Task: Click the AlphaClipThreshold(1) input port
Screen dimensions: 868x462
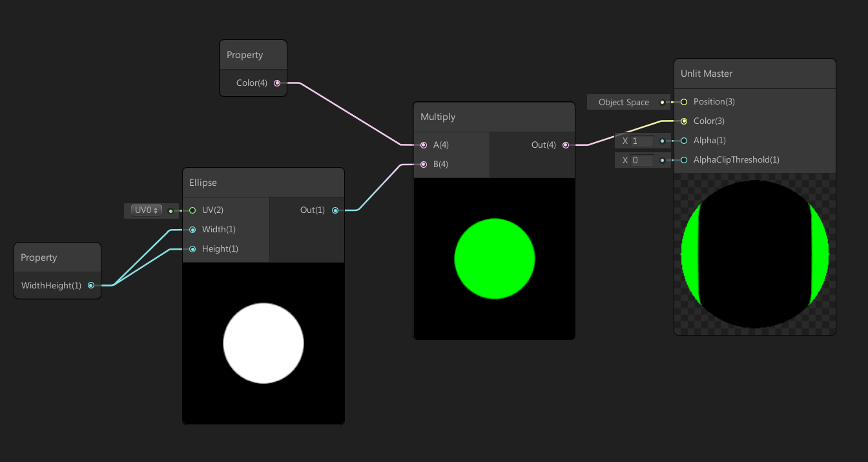Action: tap(683, 159)
